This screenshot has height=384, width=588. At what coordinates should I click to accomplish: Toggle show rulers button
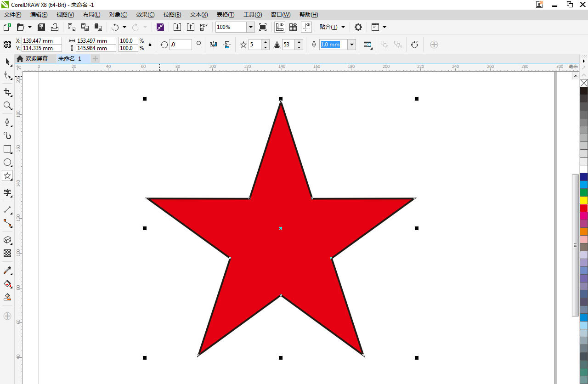click(x=279, y=27)
